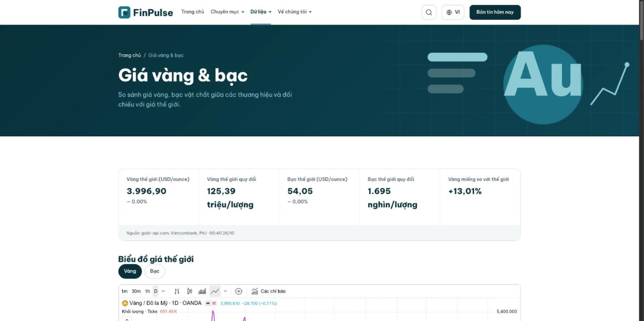Open the search magnifier button
Viewport: 644px width, 321px height.
[x=429, y=12]
